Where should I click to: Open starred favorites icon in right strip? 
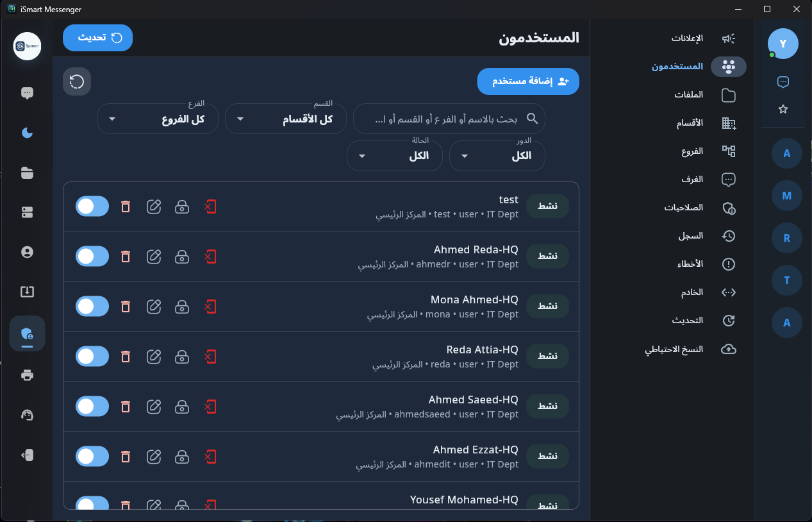tap(783, 109)
